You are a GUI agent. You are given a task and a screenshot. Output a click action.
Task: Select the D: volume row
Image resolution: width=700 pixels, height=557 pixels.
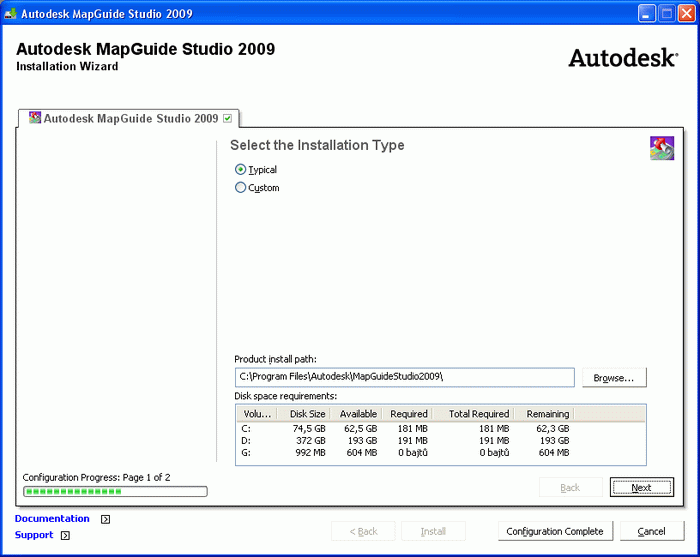[441, 441]
